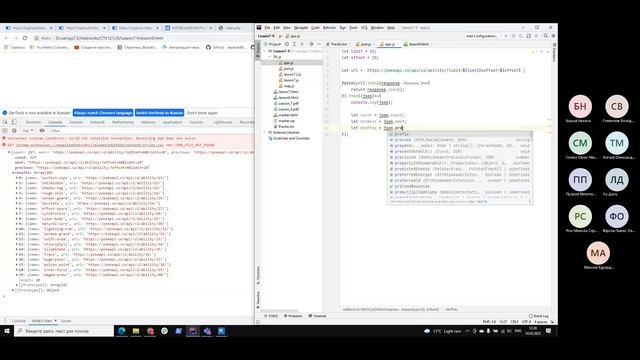Choose 'prefix' suggestion in autocomplete popup
The height and width of the screenshot is (360, 640).
[460, 134]
